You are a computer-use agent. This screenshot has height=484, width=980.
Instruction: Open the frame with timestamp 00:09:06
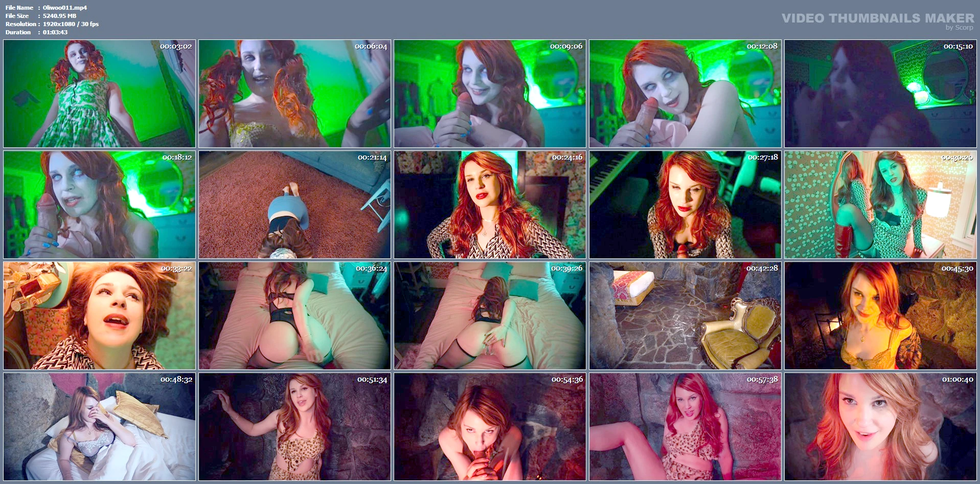point(490,94)
